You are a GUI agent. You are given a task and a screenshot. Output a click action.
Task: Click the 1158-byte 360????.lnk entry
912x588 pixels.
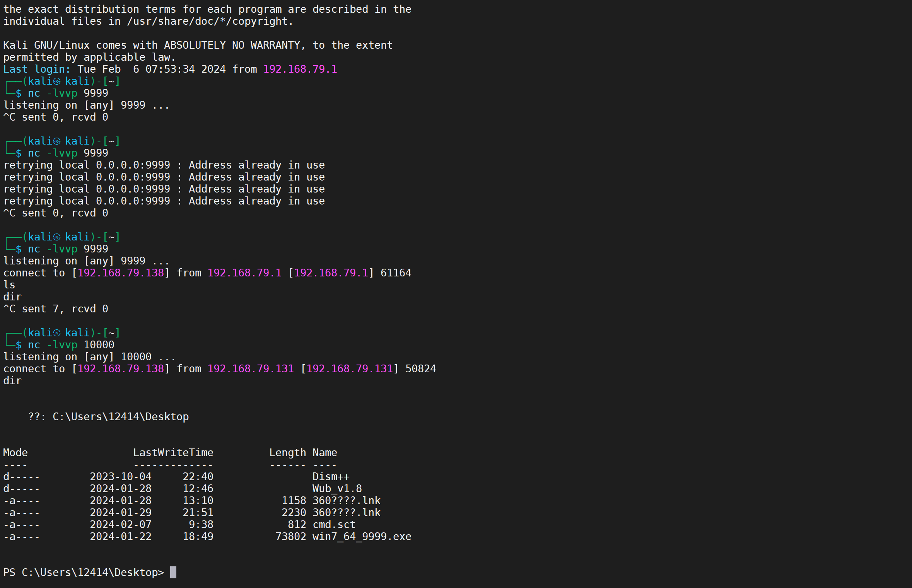(x=346, y=501)
